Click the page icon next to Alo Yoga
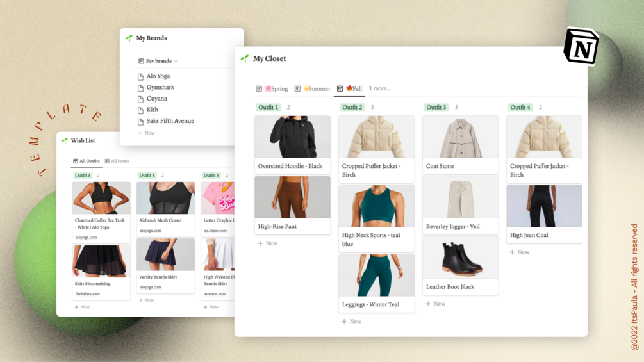Viewport: 644px width, 362px height. pos(140,76)
